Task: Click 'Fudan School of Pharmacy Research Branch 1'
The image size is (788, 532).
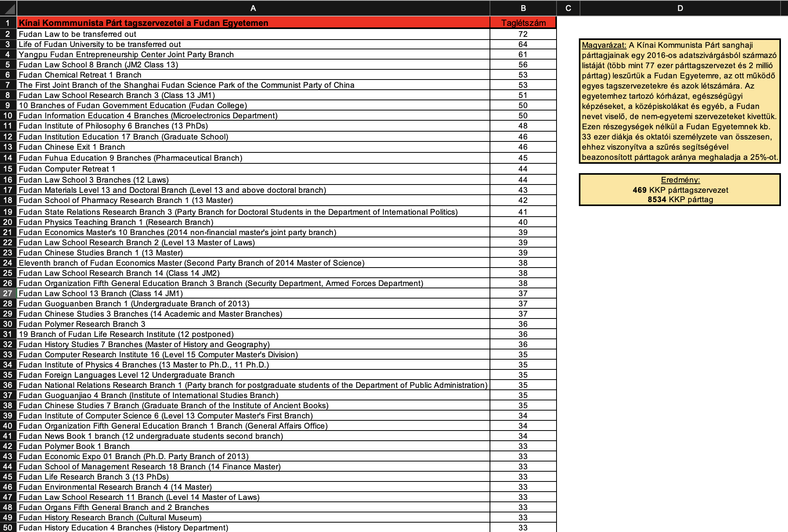Action: (x=253, y=200)
